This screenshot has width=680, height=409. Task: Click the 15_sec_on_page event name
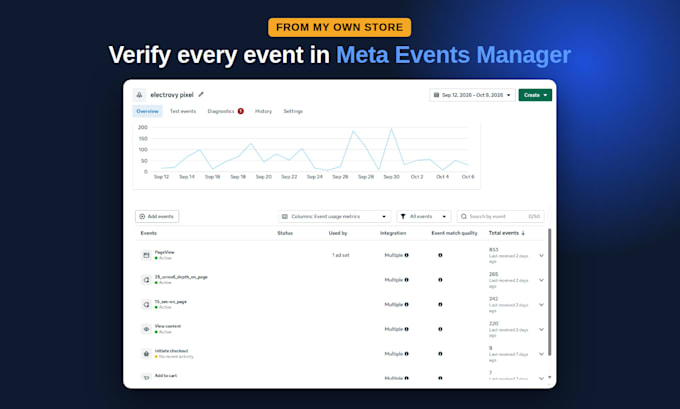point(170,301)
